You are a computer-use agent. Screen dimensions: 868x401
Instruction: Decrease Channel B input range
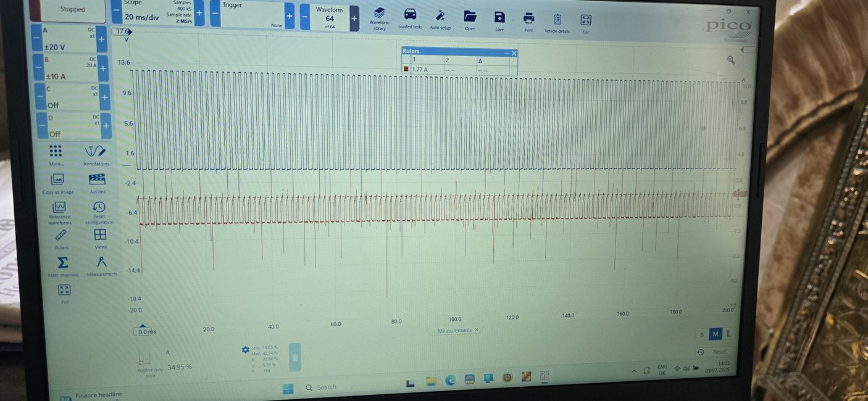38,67
